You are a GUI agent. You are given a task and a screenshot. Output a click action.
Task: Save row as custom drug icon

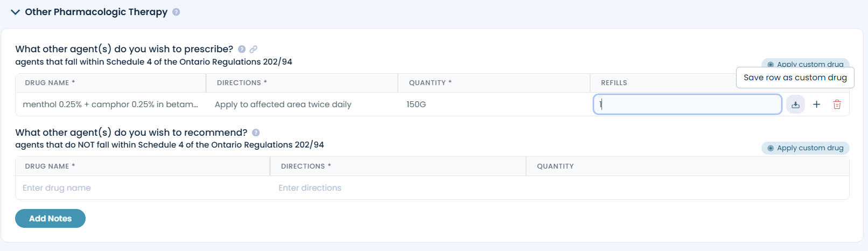click(x=795, y=104)
